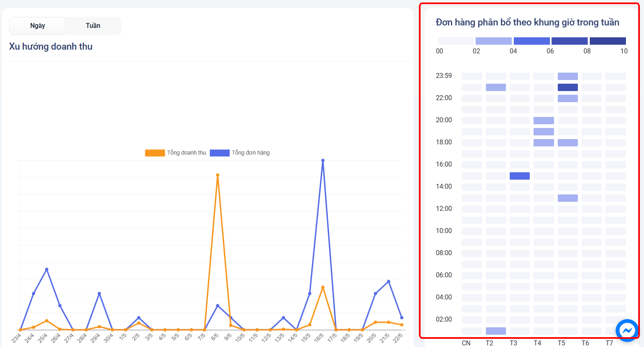This screenshot has width=644, height=347.
Task: Click the 'Đơn hàng phân bổ theo khung giờ' title
Action: (527, 22)
